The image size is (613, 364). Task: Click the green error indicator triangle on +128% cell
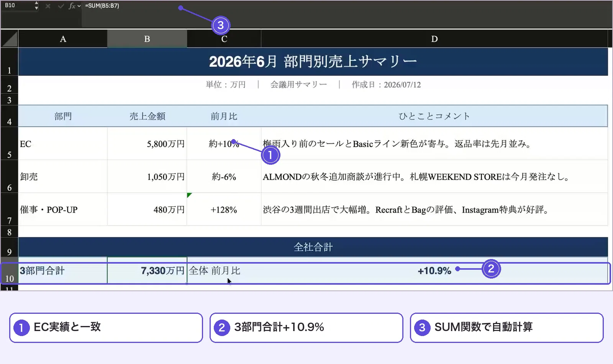click(x=189, y=195)
